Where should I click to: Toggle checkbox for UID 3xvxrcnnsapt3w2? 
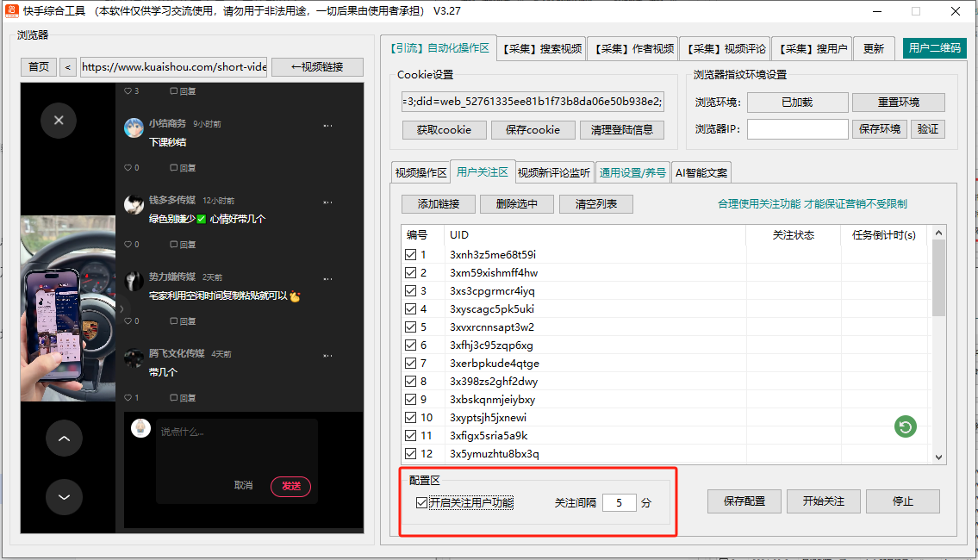(x=411, y=327)
